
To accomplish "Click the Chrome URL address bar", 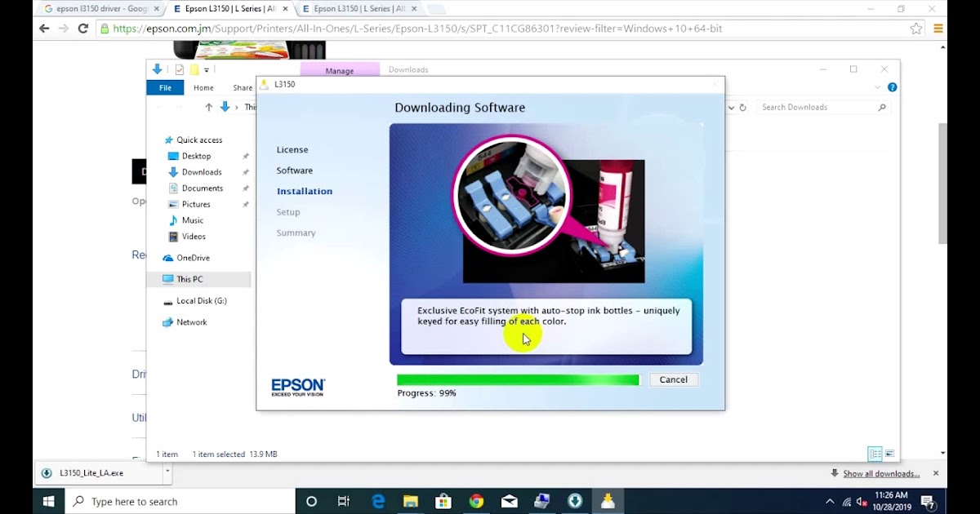I will 510,29.
